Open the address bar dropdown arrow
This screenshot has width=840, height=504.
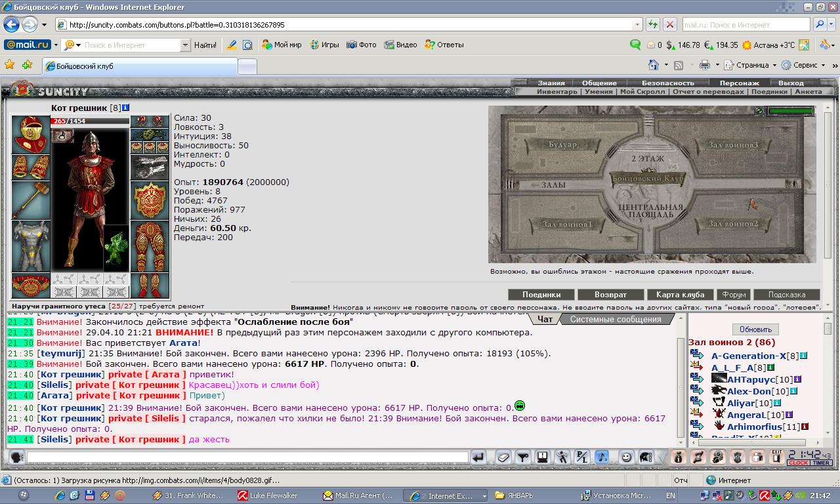tap(637, 25)
